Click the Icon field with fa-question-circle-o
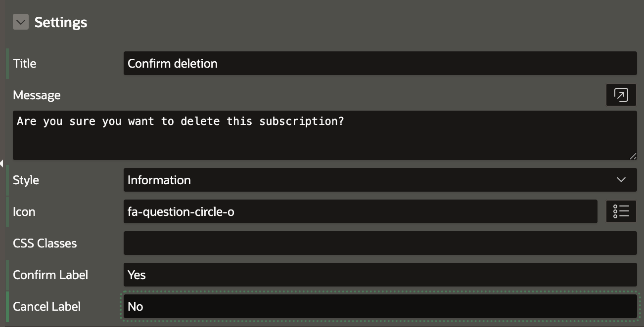Viewport: 644px width, 327px height. (x=360, y=211)
